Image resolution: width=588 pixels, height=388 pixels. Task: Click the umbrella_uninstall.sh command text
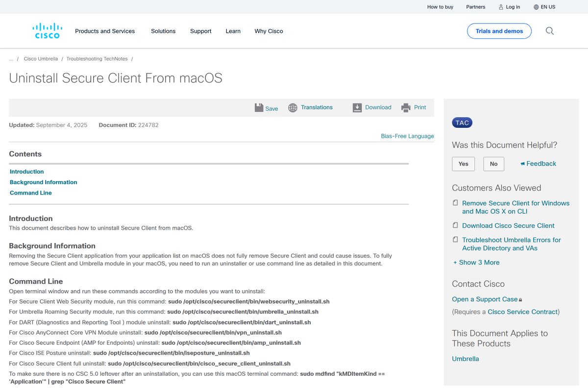coord(243,312)
